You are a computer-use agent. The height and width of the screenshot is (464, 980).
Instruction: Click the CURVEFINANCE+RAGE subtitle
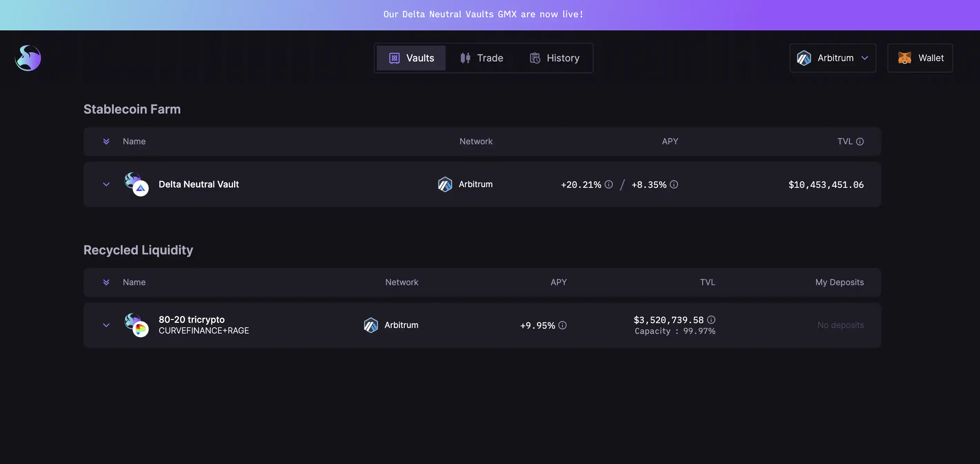point(204,330)
